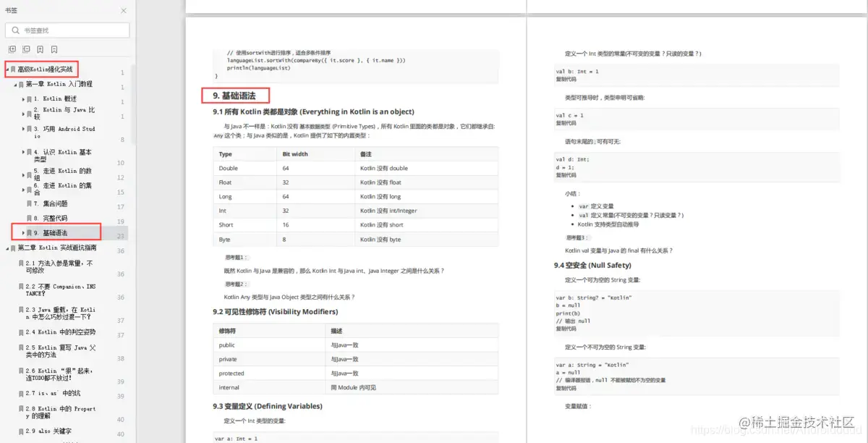868x443 pixels.
Task: Click the Double cell in the type table
Action: click(245, 168)
